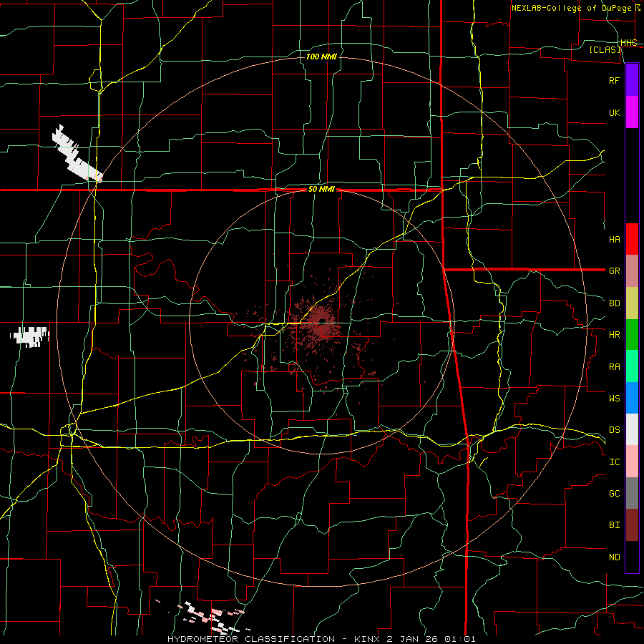Click the 'HR' legend label
This screenshot has width=644, height=644.
click(x=614, y=335)
